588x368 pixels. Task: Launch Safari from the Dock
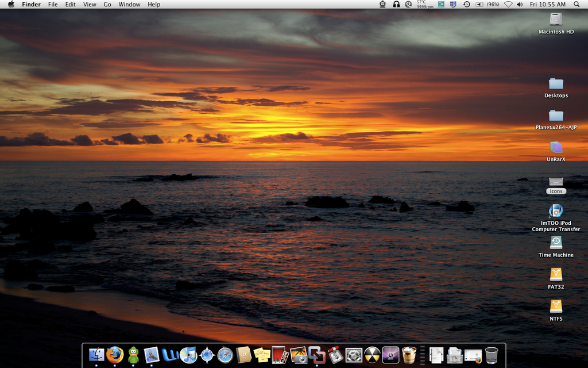[x=225, y=355]
